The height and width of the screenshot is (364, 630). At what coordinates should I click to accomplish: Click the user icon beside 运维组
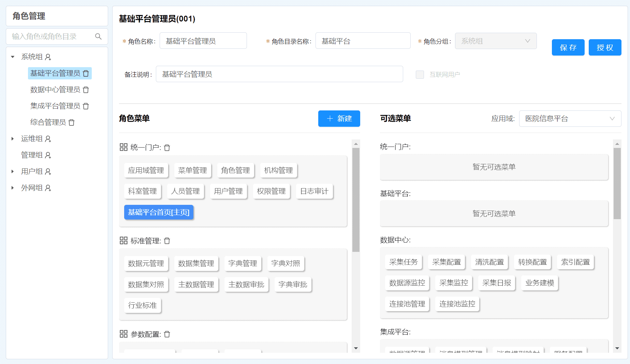click(48, 139)
